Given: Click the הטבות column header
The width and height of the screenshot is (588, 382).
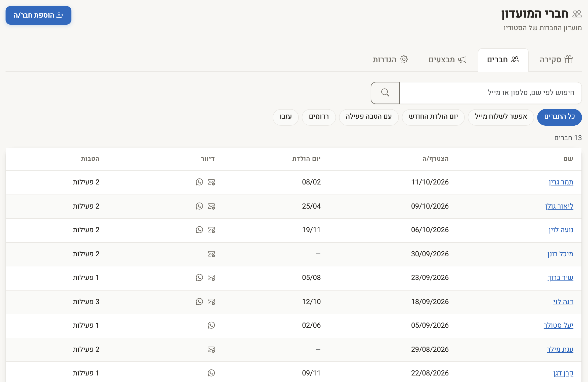Looking at the screenshot, I should click(x=90, y=159).
